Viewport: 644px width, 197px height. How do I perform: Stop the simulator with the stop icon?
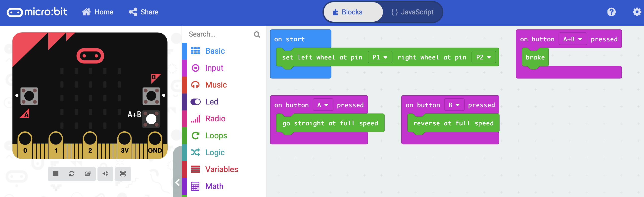56,174
